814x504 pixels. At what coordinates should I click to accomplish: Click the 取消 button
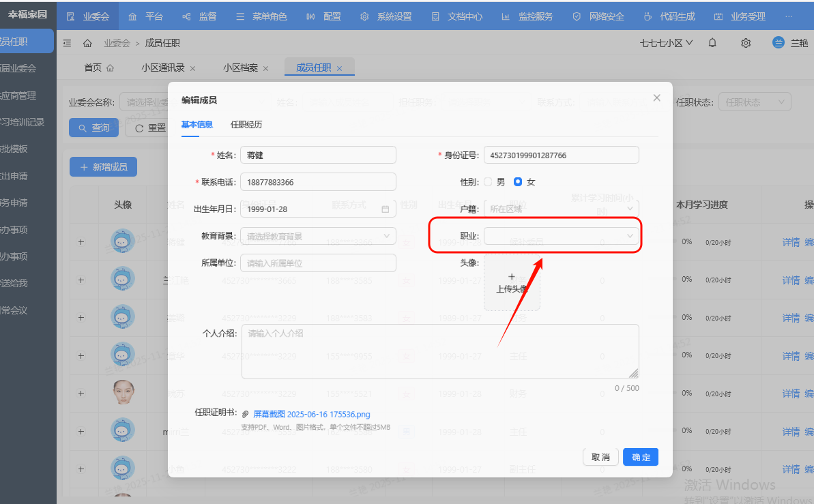tap(600, 457)
